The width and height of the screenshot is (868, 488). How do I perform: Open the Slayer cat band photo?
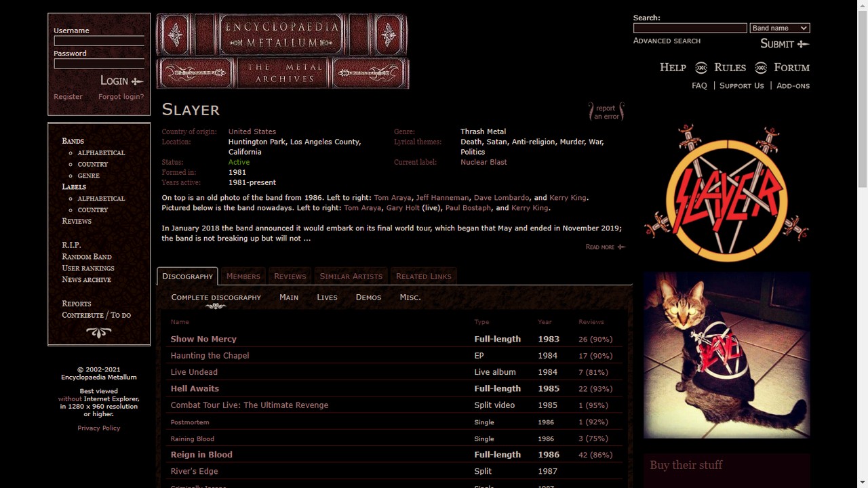(726, 355)
